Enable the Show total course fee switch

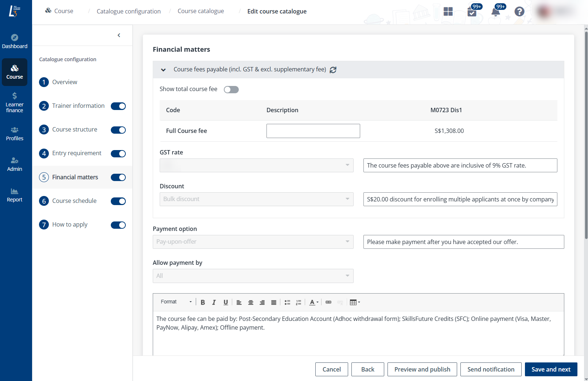pyautogui.click(x=231, y=90)
